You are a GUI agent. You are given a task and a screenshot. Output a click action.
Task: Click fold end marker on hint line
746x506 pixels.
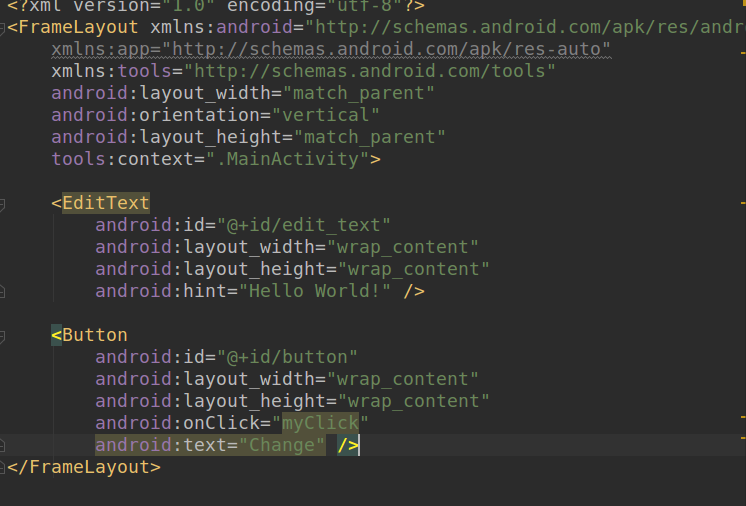2,291
